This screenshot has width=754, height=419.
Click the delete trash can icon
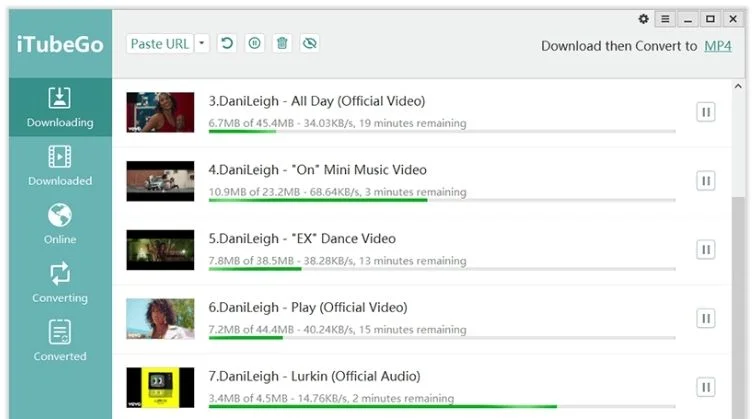(x=282, y=43)
